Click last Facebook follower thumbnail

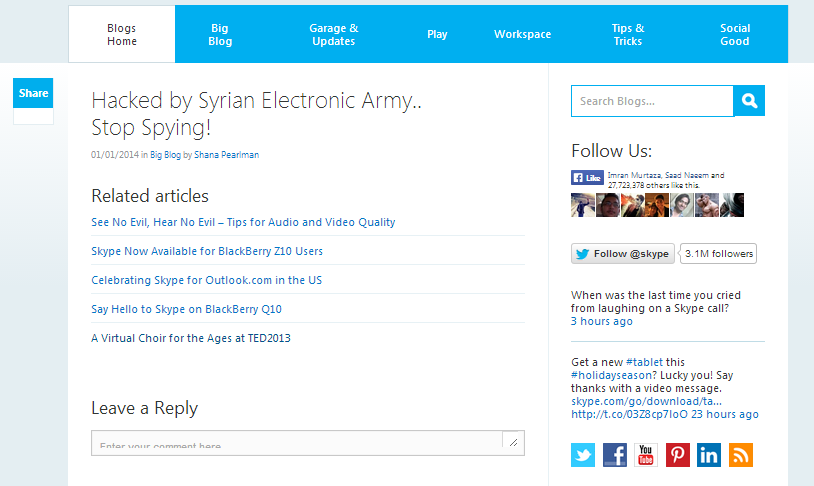(x=732, y=205)
